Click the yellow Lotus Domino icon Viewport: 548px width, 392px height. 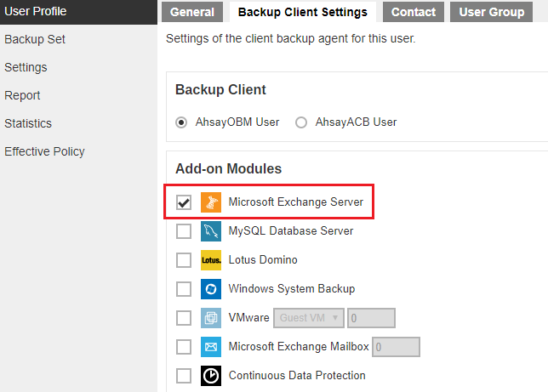[x=211, y=260]
